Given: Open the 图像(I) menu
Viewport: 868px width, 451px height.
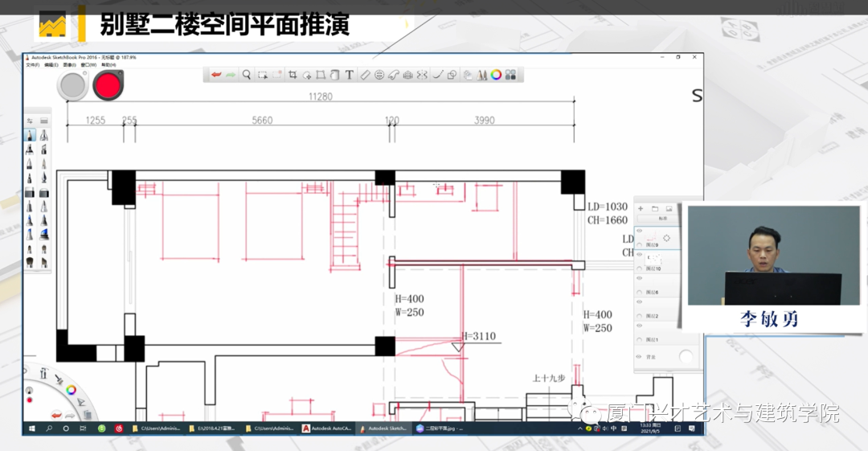Looking at the screenshot, I should [69, 65].
